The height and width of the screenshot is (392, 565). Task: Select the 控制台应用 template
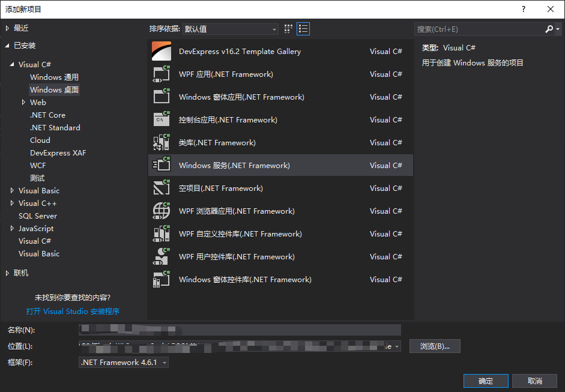tap(228, 119)
